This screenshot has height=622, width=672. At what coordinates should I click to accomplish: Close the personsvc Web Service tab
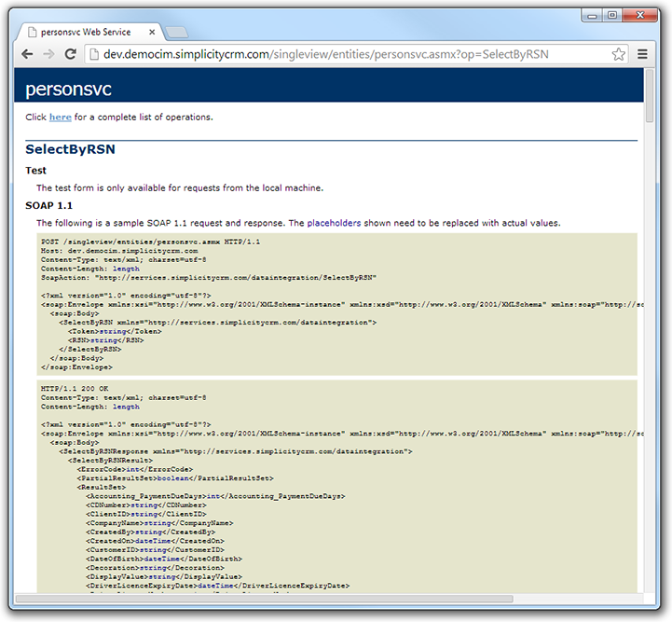(152, 32)
